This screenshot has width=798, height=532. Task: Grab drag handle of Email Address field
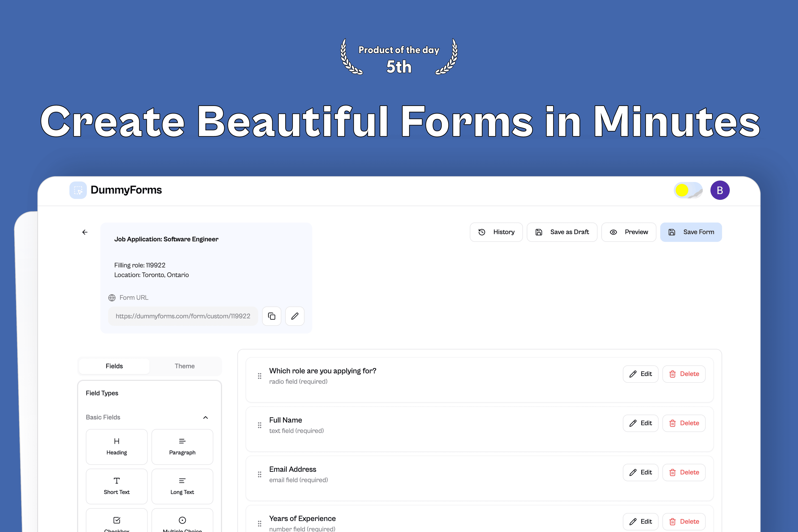click(260, 474)
